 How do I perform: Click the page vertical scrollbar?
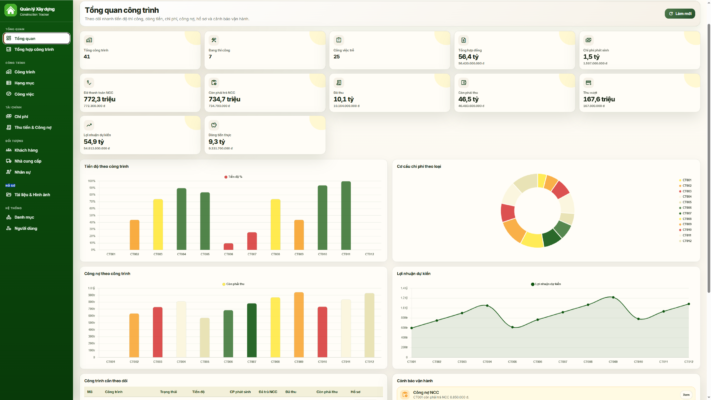(x=708, y=159)
